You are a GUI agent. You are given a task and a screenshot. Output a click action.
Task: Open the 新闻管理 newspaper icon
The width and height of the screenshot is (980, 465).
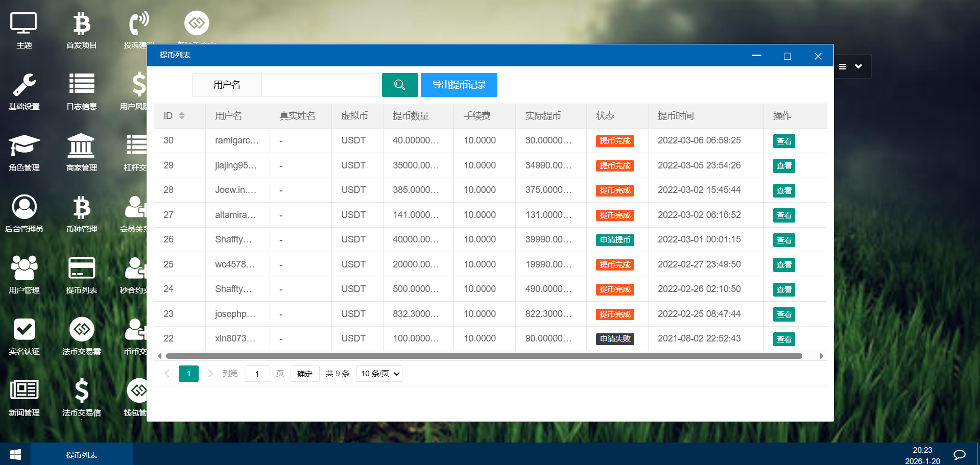tap(24, 397)
